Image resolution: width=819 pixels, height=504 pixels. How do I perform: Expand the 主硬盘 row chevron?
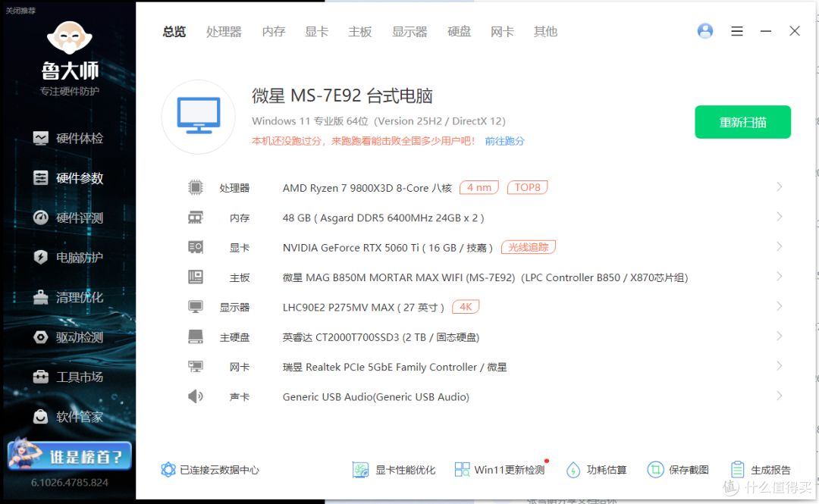[780, 337]
